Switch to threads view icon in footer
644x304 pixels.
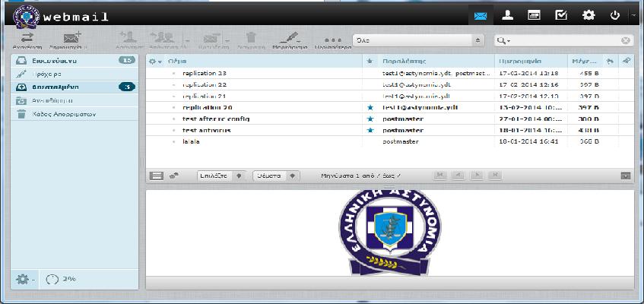coord(173,176)
